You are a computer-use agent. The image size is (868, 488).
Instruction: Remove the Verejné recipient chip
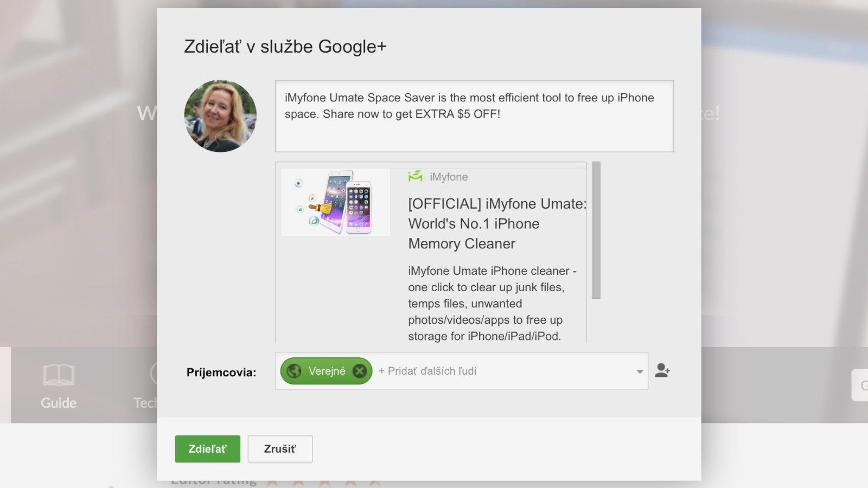(x=359, y=371)
